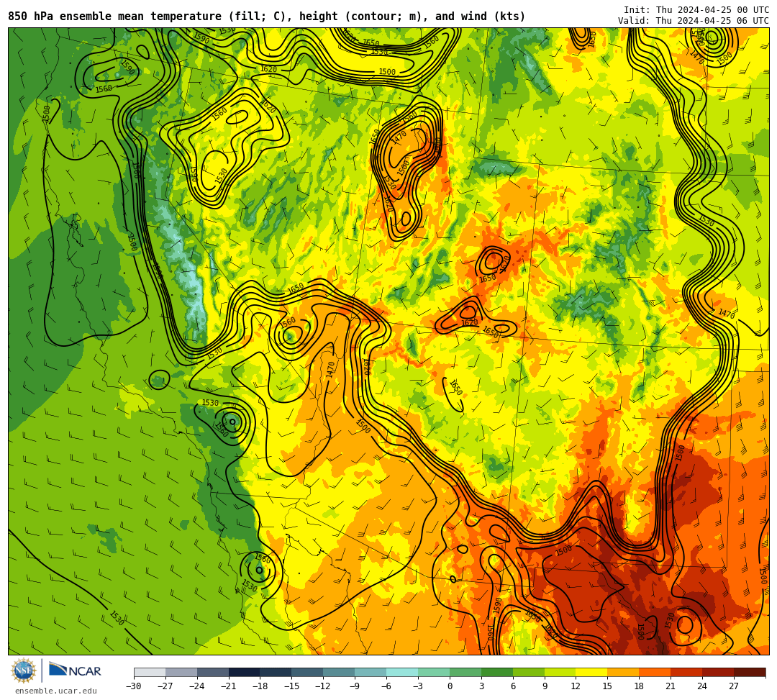This screenshot has width=777, height=700.
Task: Pick the colorbar swatch between -18 and -15
Action: pos(276,672)
